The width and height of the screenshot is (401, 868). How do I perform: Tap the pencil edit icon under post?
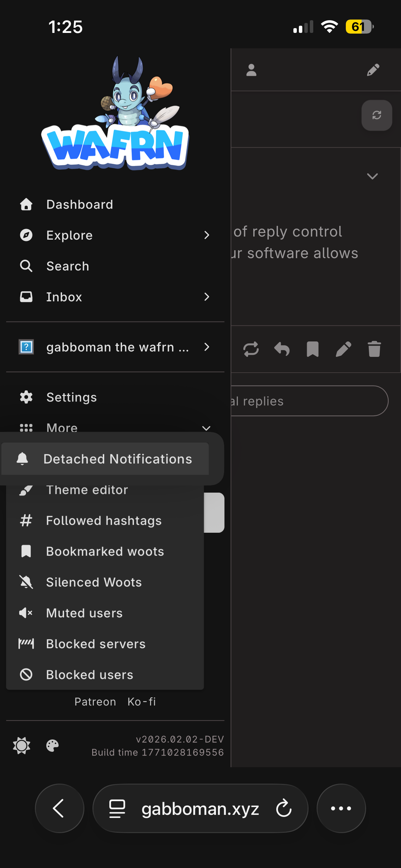point(343,349)
